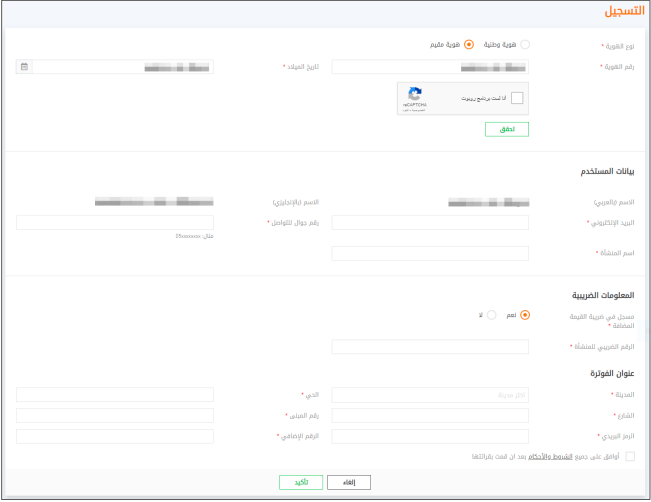The height and width of the screenshot is (502, 651).
Task: Open the city (المدينة) selection field
Action: 430,395
